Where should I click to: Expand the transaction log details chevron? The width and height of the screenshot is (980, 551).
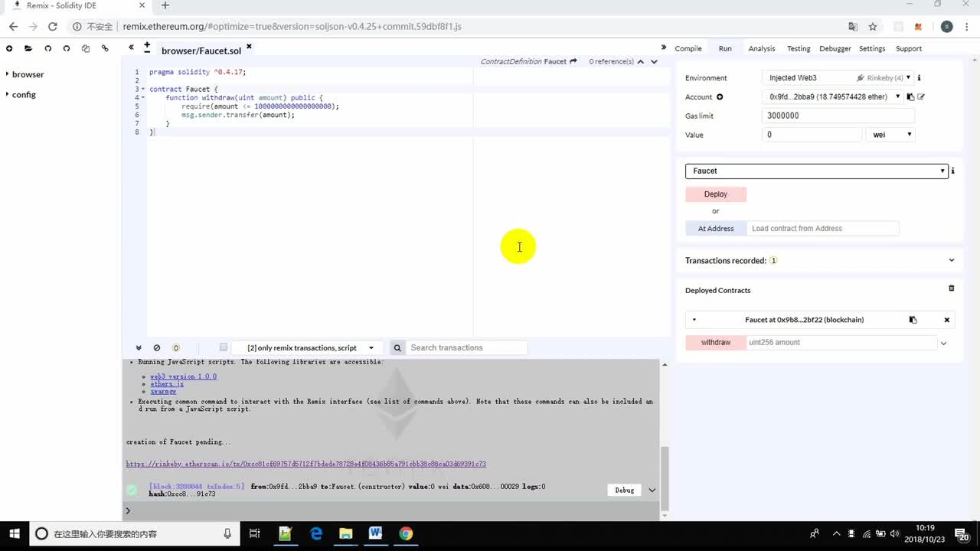pyautogui.click(x=652, y=490)
